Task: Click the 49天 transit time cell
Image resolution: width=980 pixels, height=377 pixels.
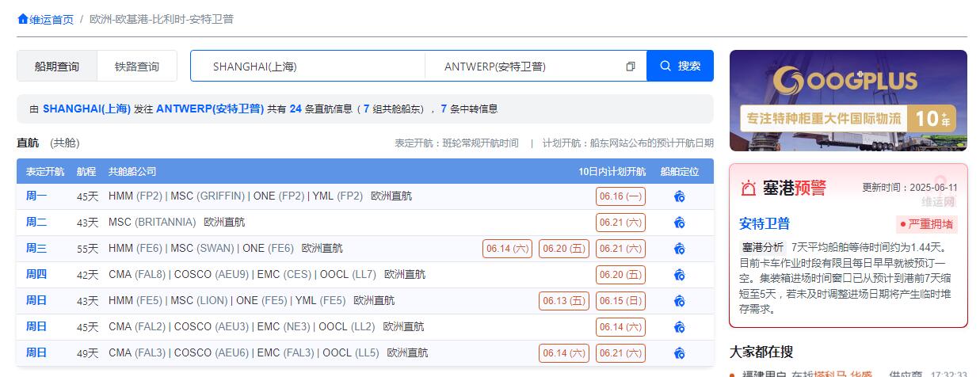Action: [x=88, y=353]
